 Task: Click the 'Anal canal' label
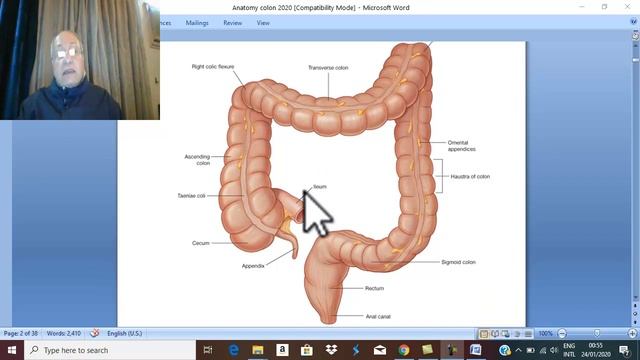[x=378, y=316]
